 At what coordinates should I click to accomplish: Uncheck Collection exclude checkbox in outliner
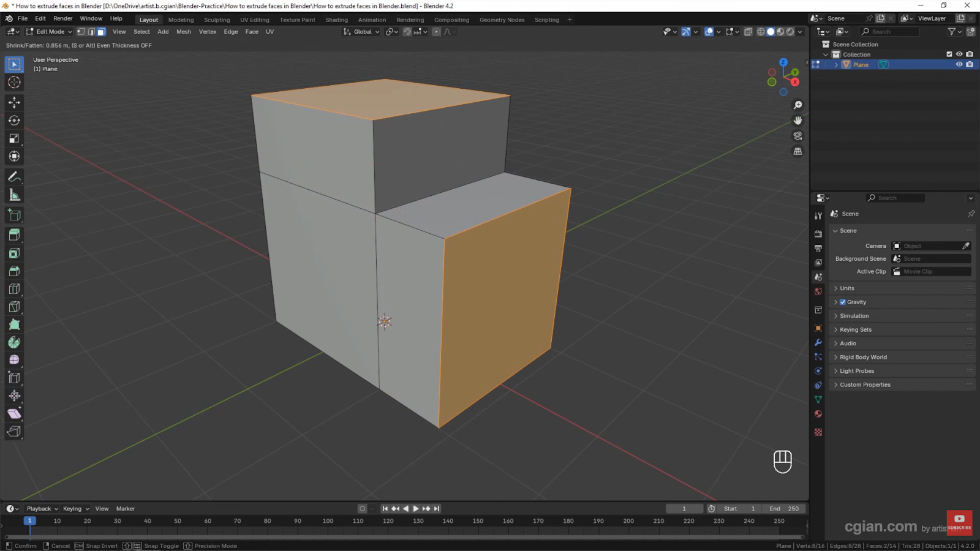point(949,54)
